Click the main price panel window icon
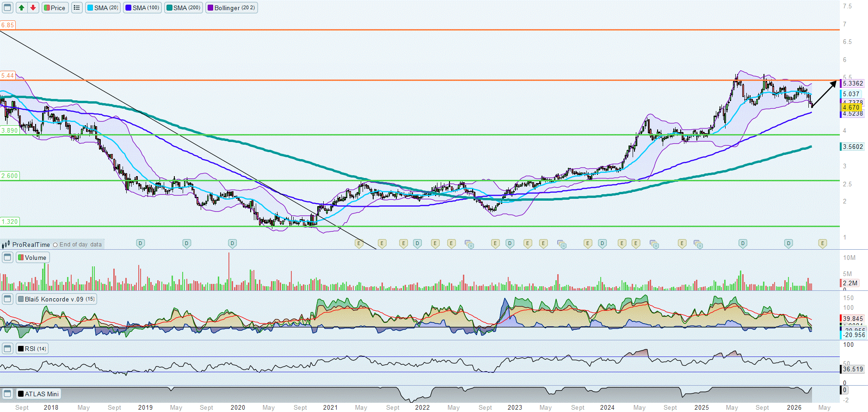The height and width of the screenshot is (412, 868). [x=7, y=8]
